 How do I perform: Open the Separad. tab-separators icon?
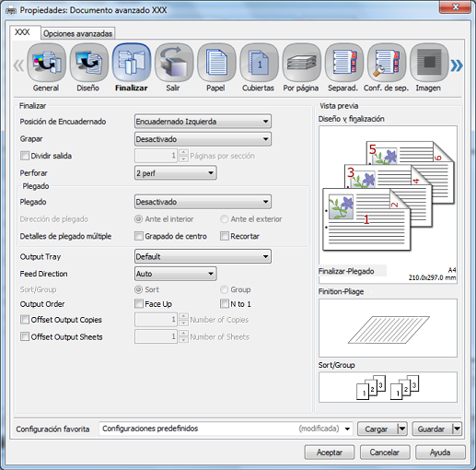344,63
